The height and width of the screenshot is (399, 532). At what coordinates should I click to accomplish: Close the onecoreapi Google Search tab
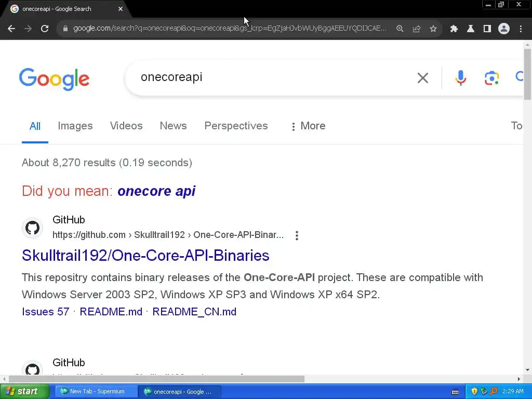(x=121, y=9)
